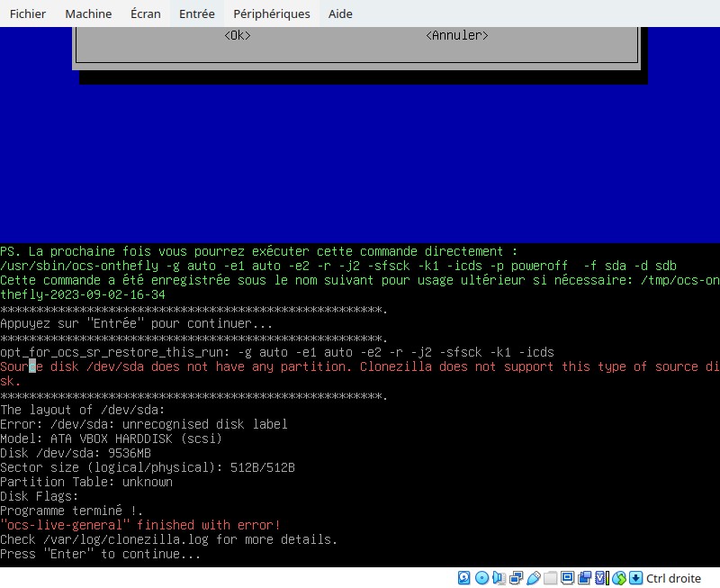The width and height of the screenshot is (720, 588).
Task: Open the Entrée menu
Action: pyautogui.click(x=196, y=14)
